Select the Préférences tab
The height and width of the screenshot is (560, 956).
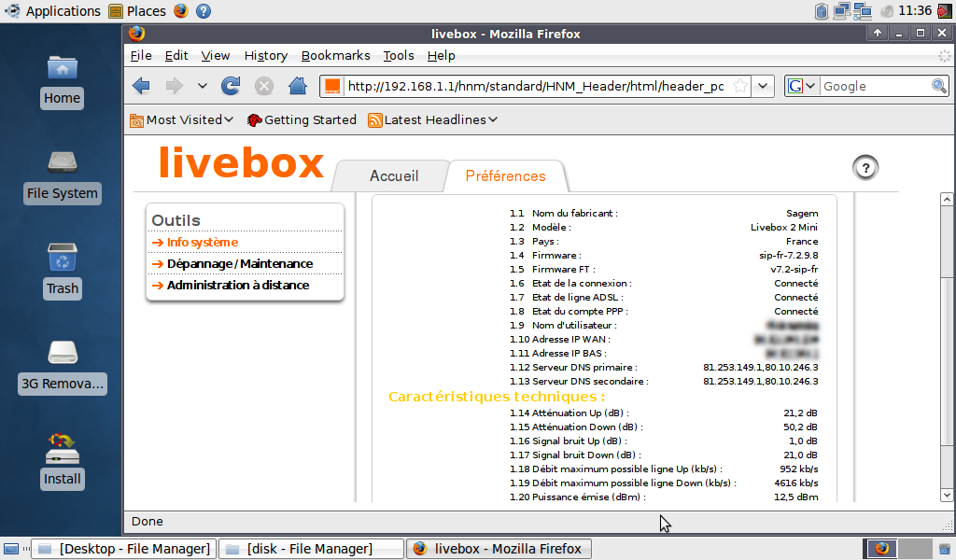tap(505, 176)
